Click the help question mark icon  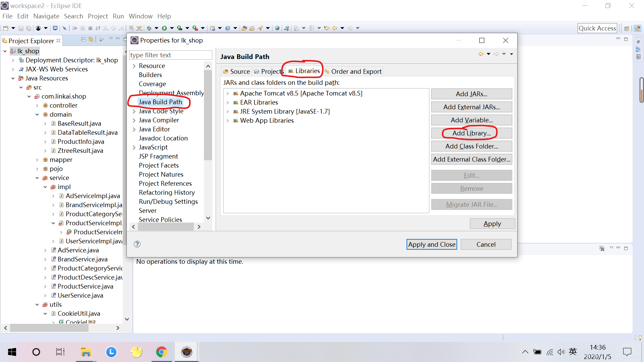point(137,244)
